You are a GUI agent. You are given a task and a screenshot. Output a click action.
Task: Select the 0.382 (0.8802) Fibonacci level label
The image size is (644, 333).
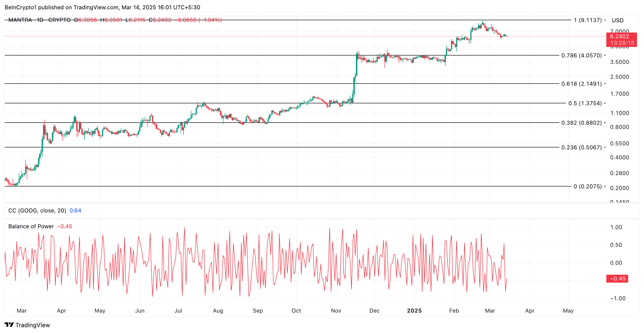581,123
